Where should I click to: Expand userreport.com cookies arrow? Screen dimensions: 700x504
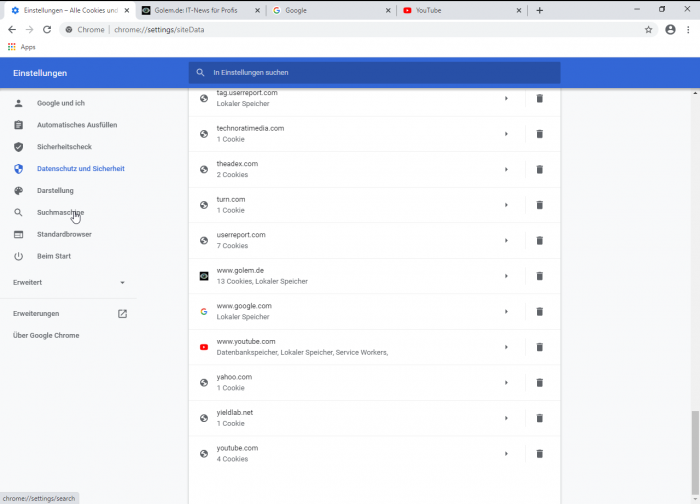point(506,241)
